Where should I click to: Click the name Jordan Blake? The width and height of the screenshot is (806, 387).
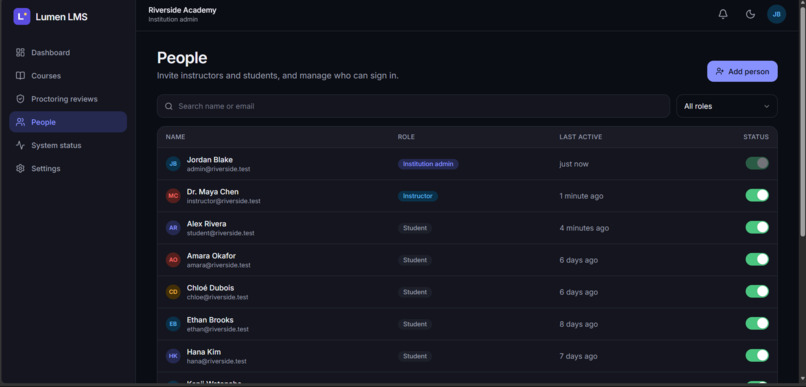point(210,160)
